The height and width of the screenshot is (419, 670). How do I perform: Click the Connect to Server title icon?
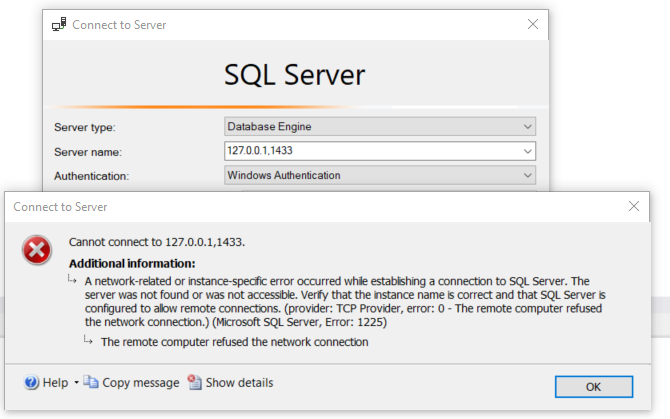click(x=59, y=24)
